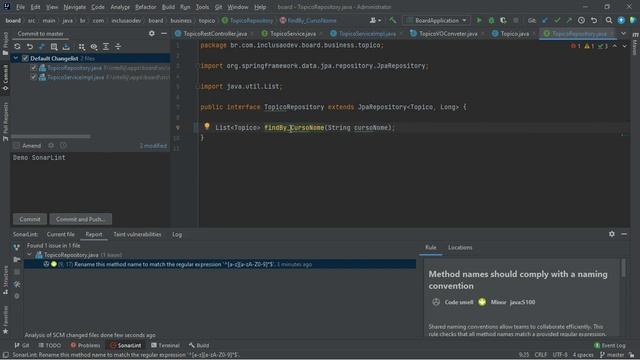This screenshot has width=640, height=360.
Task: Click the preview diff eye icon in Commit toolbar
Action: pos(94,47)
